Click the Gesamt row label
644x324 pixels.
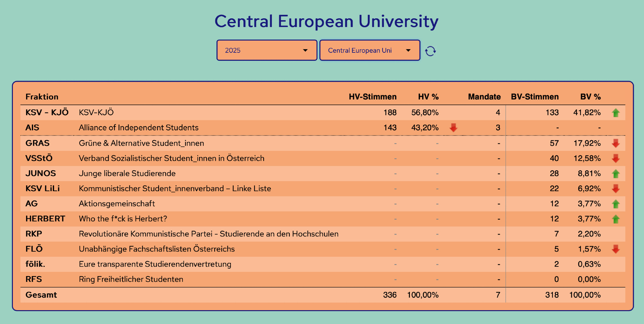41,295
